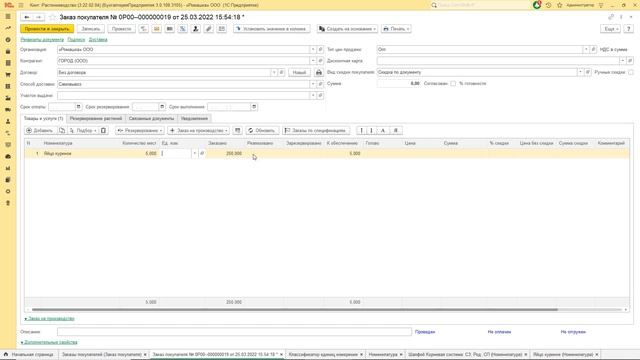The image size is (640, 360).
Task: Open the 'Печать' dropdown menu
Action: pyautogui.click(x=396, y=29)
